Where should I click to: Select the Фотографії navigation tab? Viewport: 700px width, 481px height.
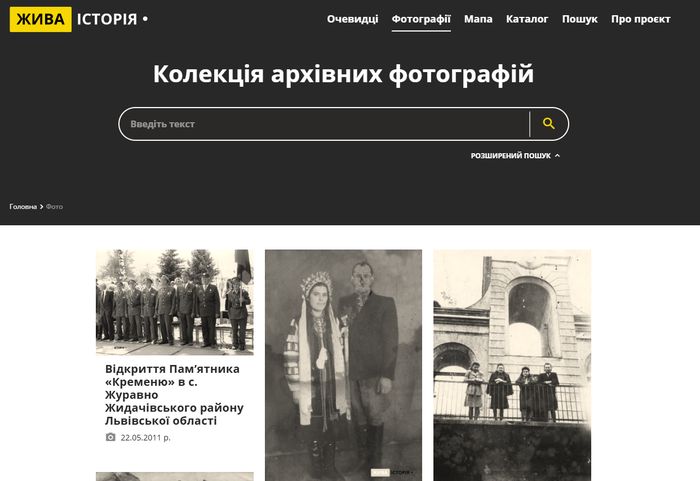tap(421, 19)
